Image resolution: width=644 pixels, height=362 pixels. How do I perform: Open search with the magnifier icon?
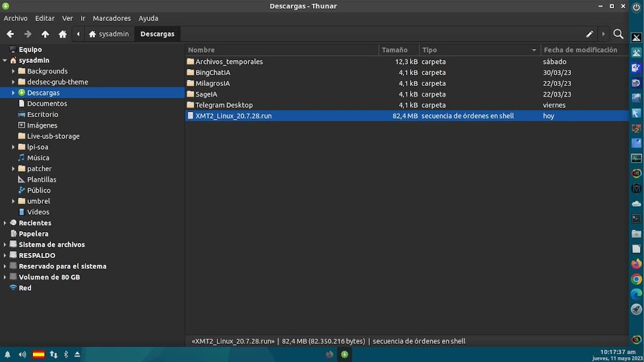[x=618, y=34]
